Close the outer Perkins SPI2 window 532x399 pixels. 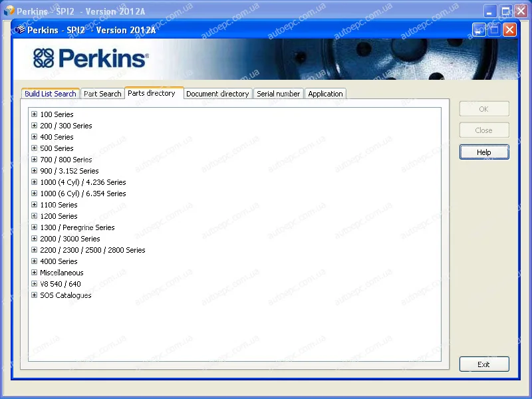pyautogui.click(x=521, y=11)
